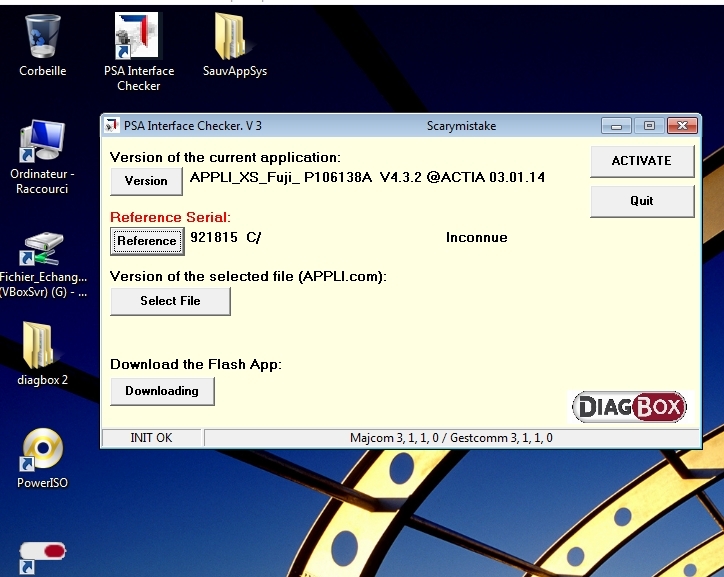Screen dimensions: 724x577
Task: Click the ACTIVATE button
Action: coord(642,161)
